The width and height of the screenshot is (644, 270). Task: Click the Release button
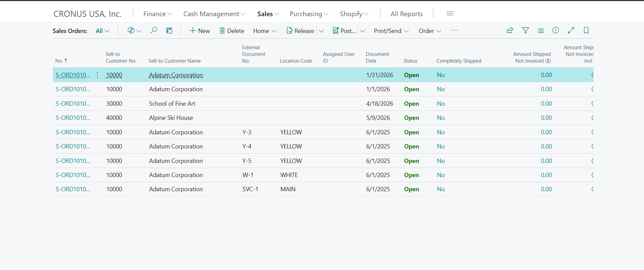click(x=300, y=31)
